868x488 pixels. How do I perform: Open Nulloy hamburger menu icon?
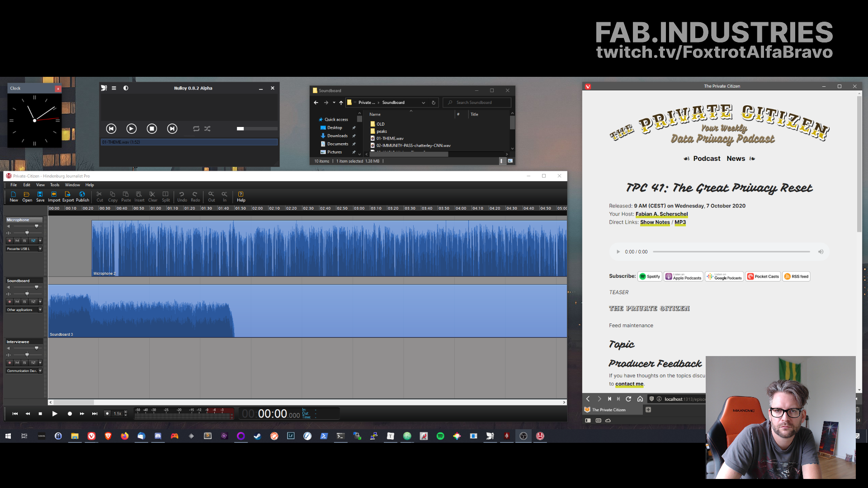point(114,88)
